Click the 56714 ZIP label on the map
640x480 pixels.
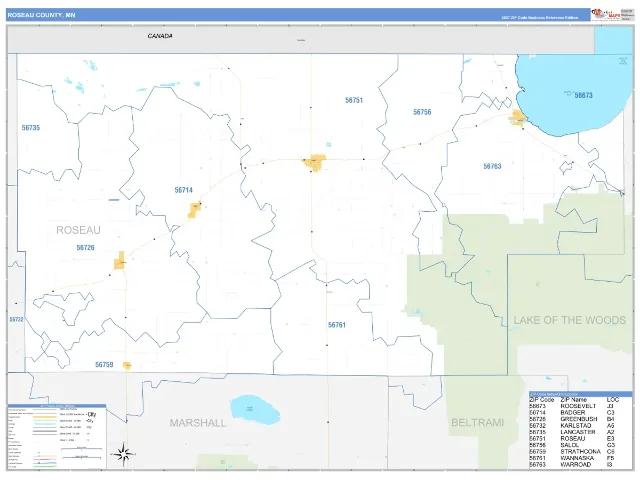point(184,190)
